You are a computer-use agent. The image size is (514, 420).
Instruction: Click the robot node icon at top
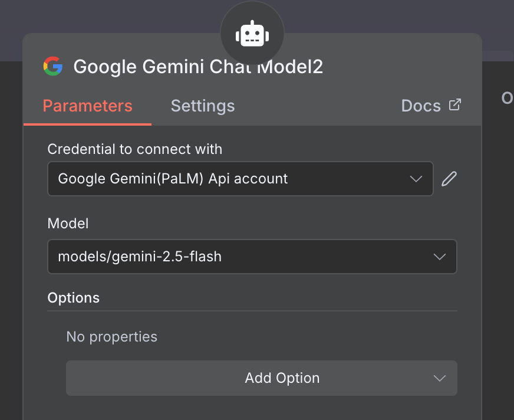pos(252,34)
